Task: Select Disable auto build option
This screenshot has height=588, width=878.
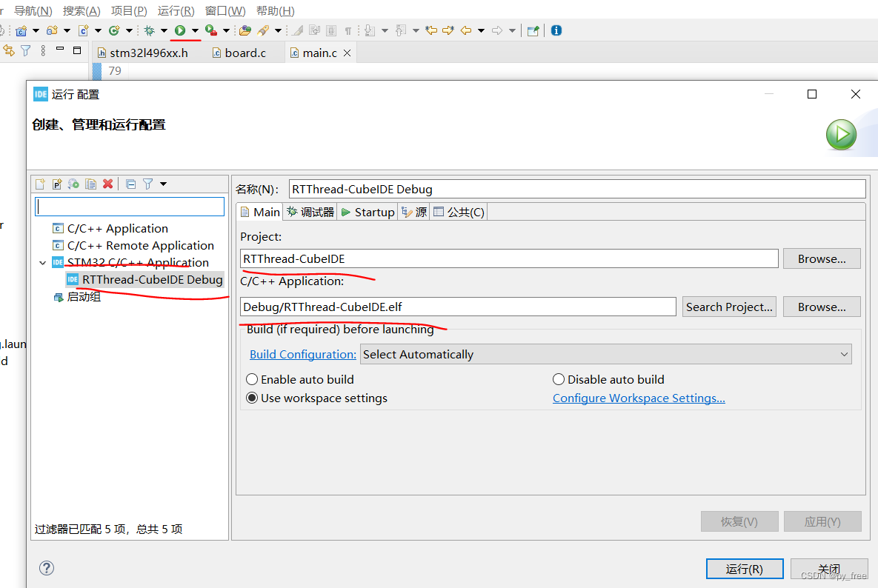Action: (x=559, y=379)
